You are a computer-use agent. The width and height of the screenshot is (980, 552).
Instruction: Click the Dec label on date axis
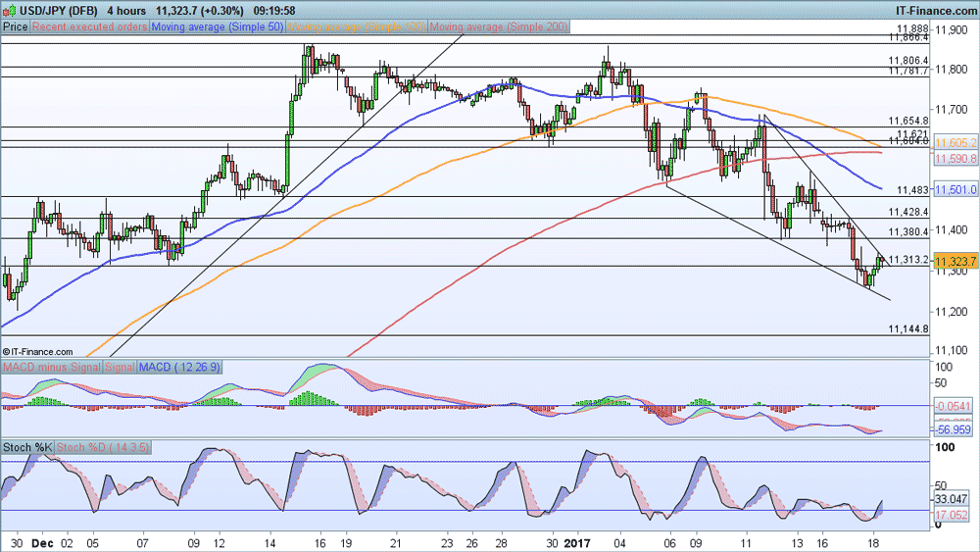click(x=42, y=543)
